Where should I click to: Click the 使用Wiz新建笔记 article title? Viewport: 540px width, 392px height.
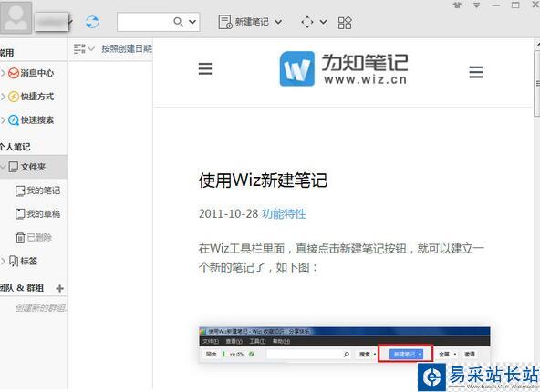tap(263, 181)
